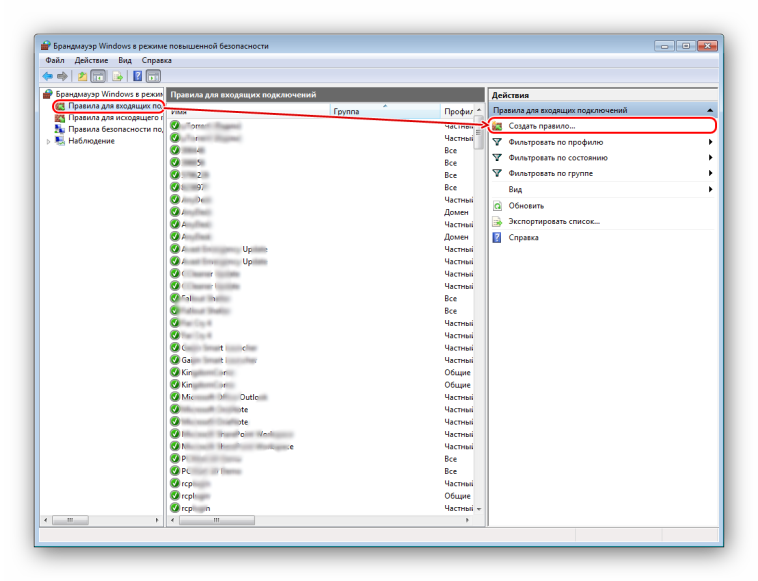Click the blue Back arrow in toolbar

(47, 76)
